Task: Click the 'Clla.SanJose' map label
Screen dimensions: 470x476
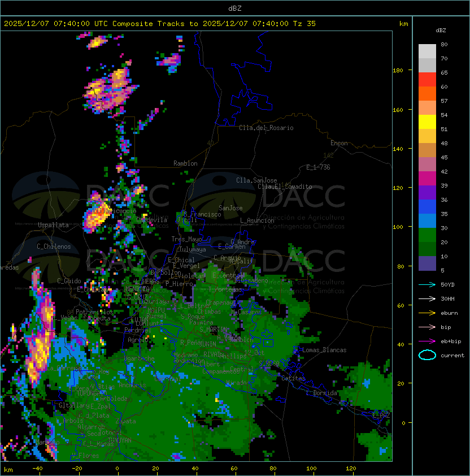Action: (256, 180)
